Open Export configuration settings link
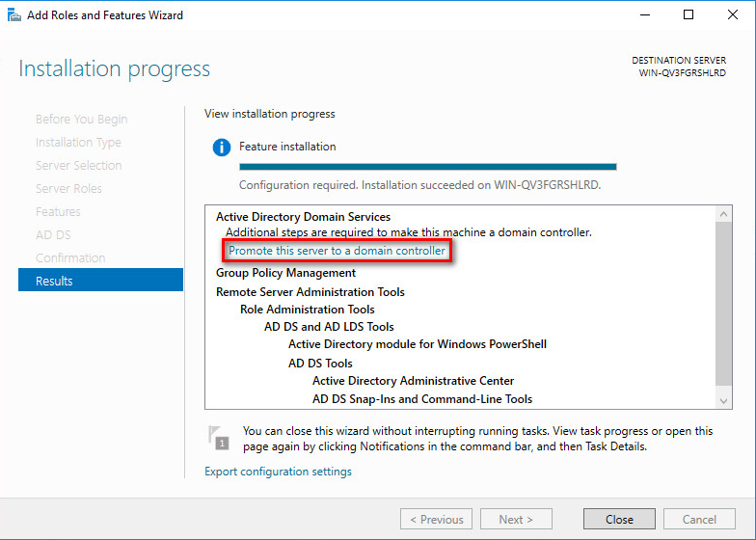This screenshot has width=756, height=540. click(x=278, y=471)
